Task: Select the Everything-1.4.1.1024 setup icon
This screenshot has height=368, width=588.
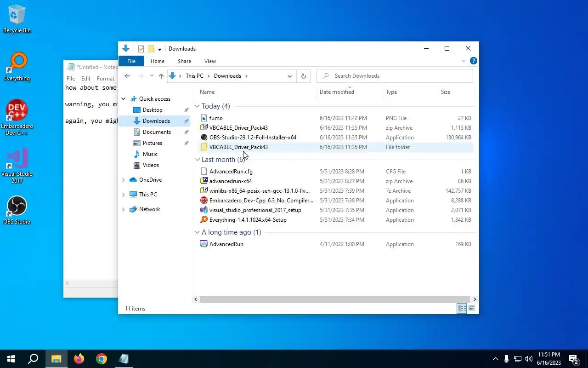Action: click(x=204, y=220)
